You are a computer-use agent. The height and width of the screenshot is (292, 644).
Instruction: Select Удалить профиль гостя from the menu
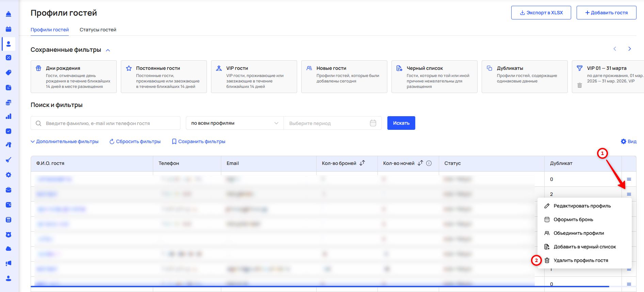click(x=580, y=260)
